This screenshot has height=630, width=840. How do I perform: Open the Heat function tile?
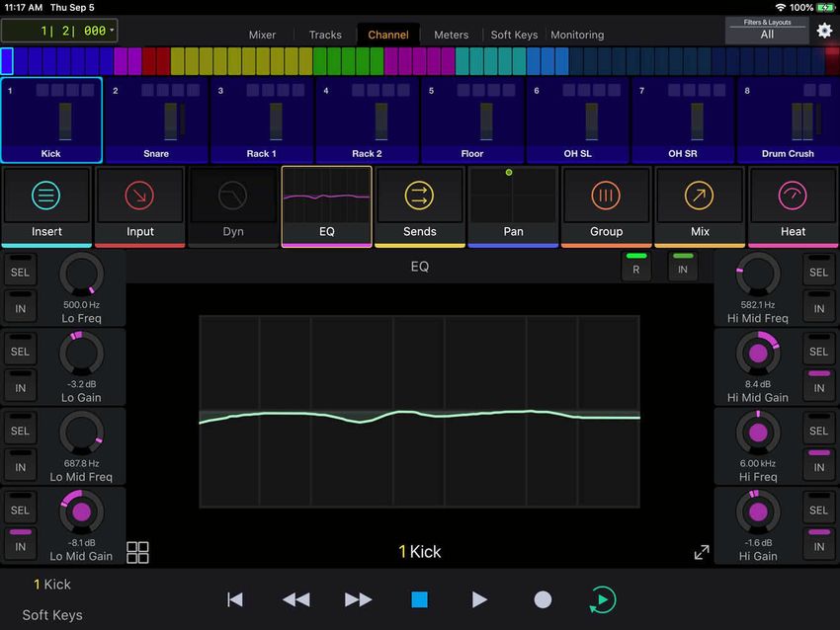(793, 206)
